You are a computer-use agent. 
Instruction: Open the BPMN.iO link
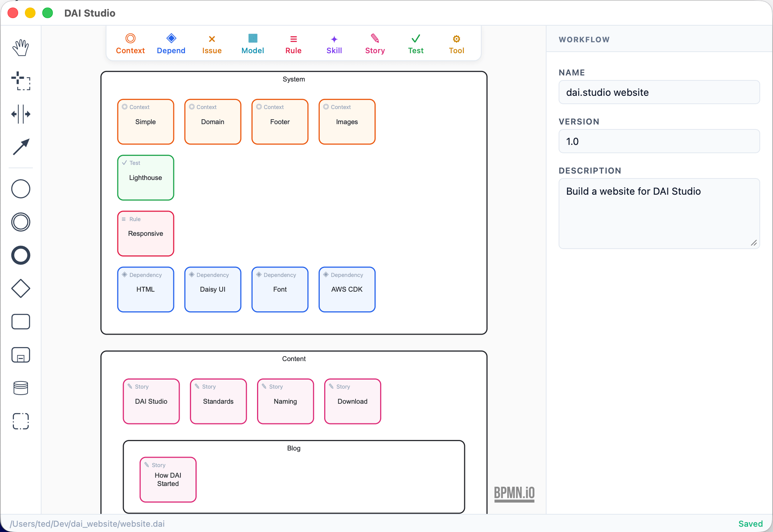click(x=514, y=493)
